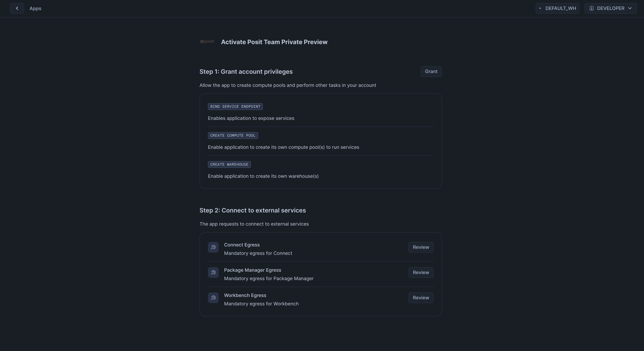Click 'The app requests to connect' description
The height and width of the screenshot is (351, 644).
click(x=254, y=224)
